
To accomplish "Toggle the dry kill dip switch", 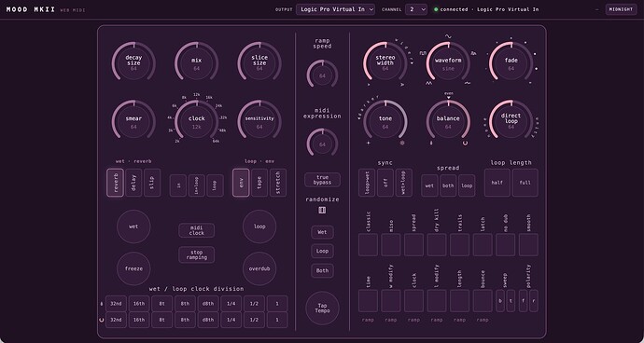I will [437, 245].
